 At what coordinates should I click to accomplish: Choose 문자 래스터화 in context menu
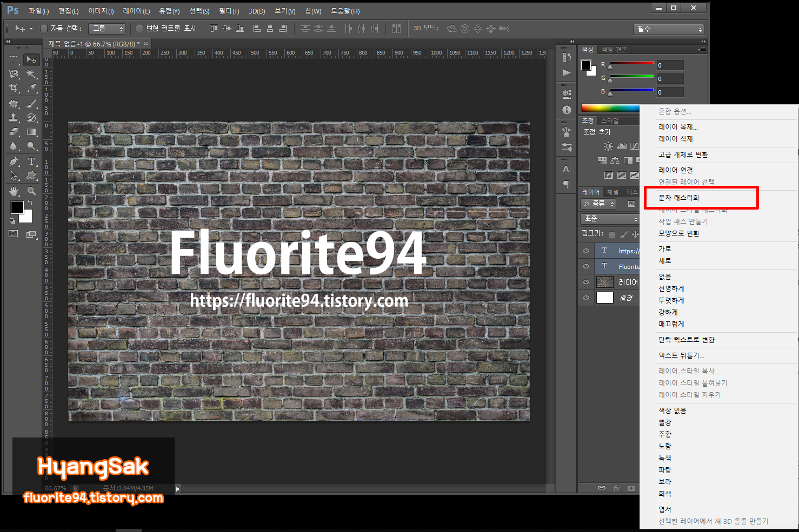click(679, 198)
